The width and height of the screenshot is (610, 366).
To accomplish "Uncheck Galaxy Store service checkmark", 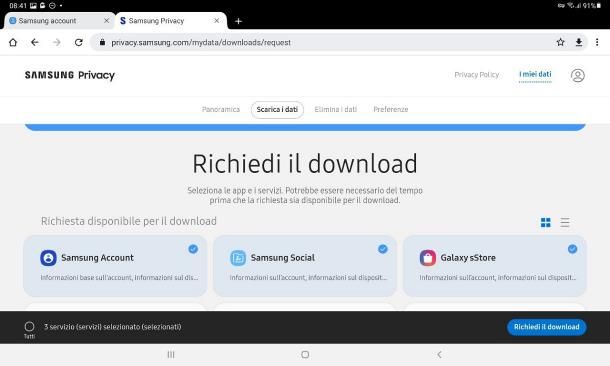I will pos(572,249).
